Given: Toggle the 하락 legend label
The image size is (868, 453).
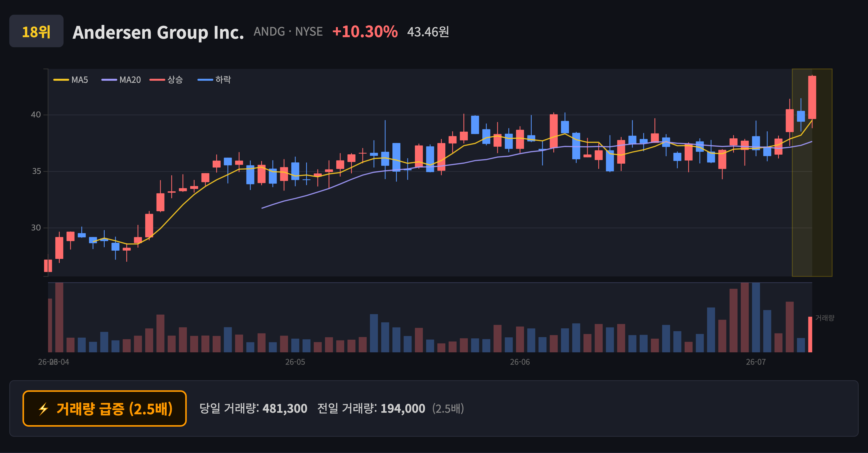Looking at the screenshot, I should point(223,80).
